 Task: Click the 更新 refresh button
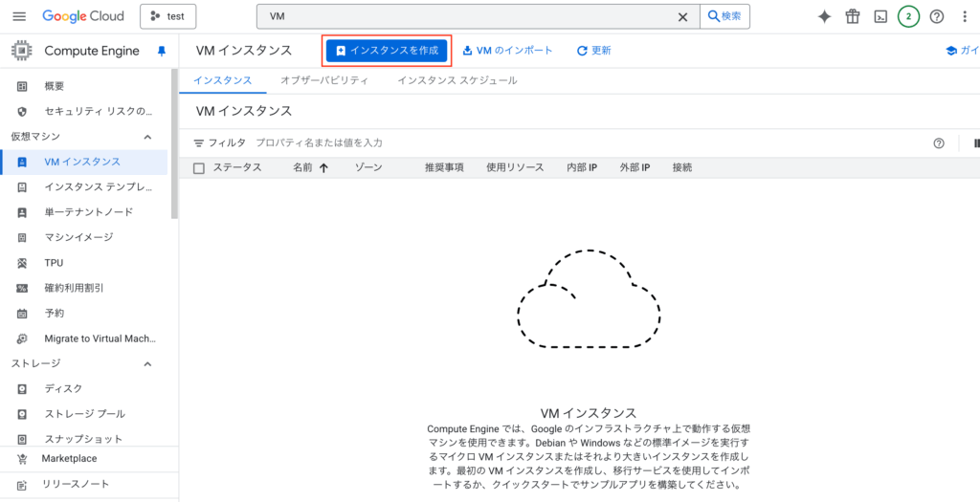[593, 51]
